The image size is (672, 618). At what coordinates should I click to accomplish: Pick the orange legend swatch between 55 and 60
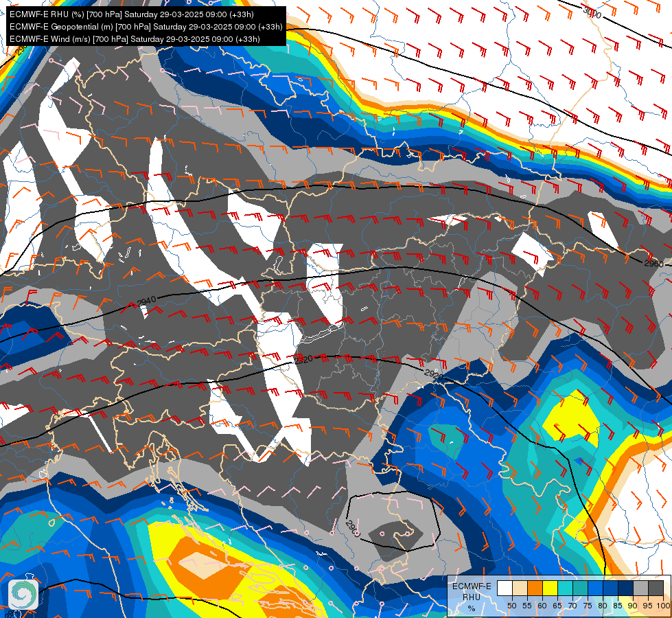click(535, 588)
